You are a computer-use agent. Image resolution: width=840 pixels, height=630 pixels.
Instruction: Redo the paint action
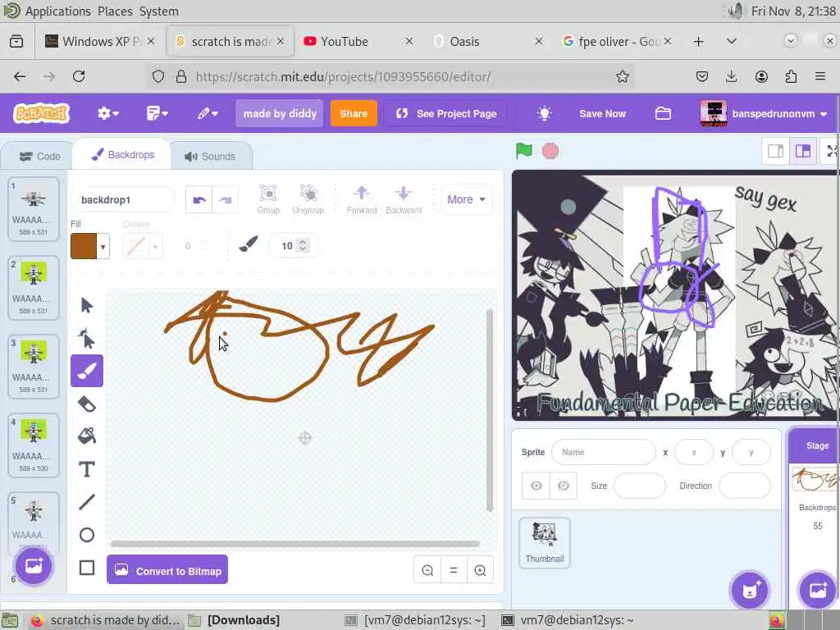[225, 200]
